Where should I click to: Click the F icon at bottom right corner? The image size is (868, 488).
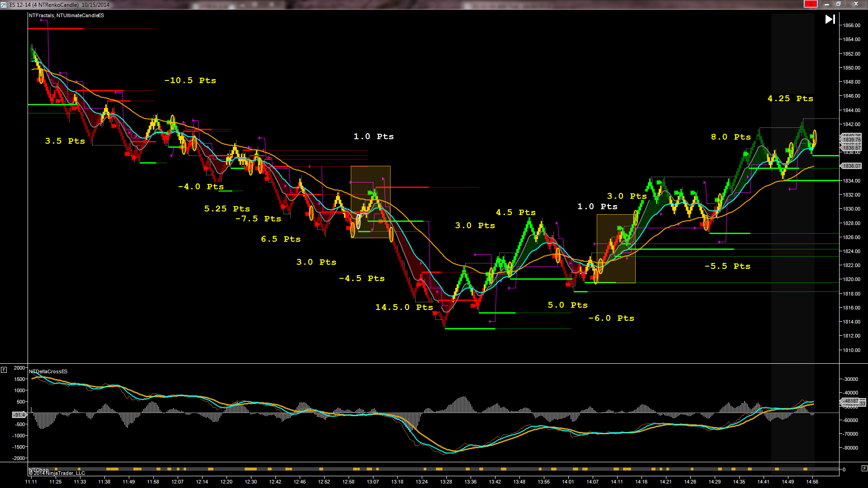864,468
